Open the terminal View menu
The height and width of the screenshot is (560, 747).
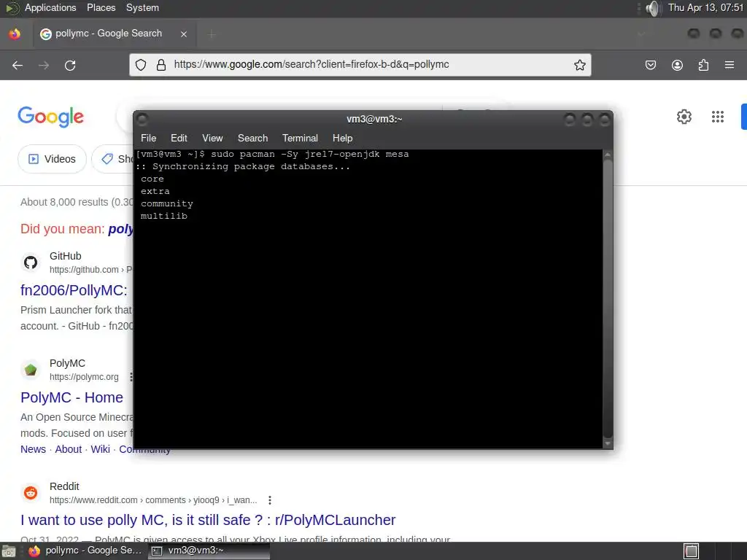tap(212, 138)
